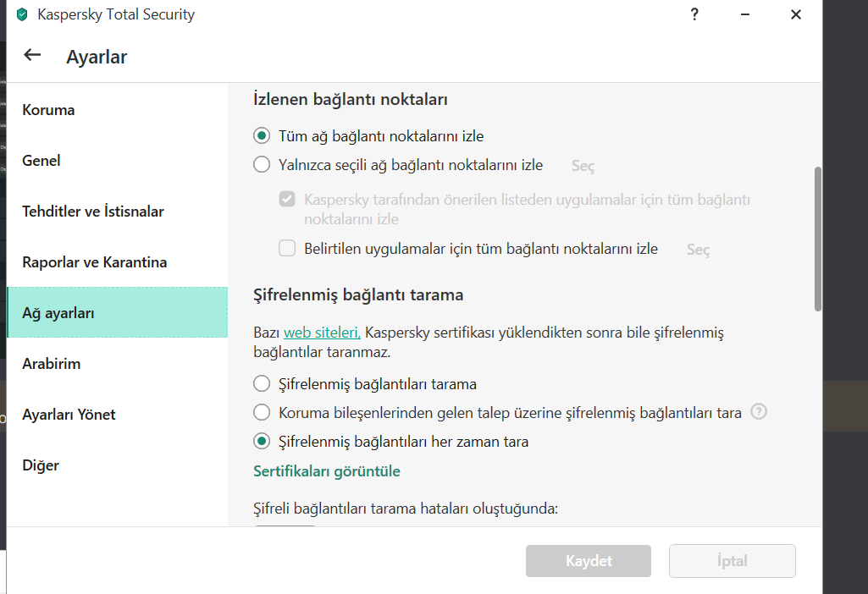Close the Kaspersky Total Security window

coord(795,14)
